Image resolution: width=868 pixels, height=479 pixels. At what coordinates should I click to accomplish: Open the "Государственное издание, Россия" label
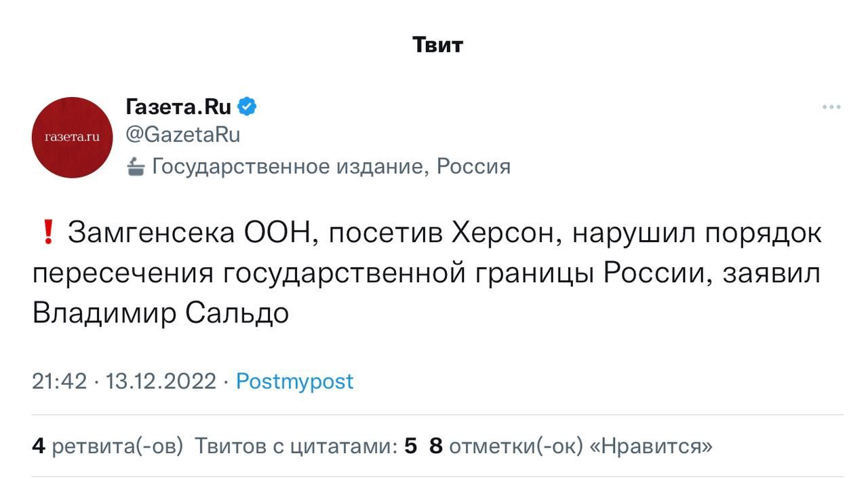[x=331, y=166]
